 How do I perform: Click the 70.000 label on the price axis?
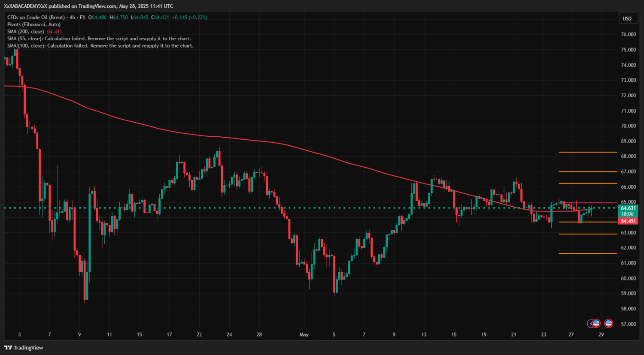coord(628,126)
